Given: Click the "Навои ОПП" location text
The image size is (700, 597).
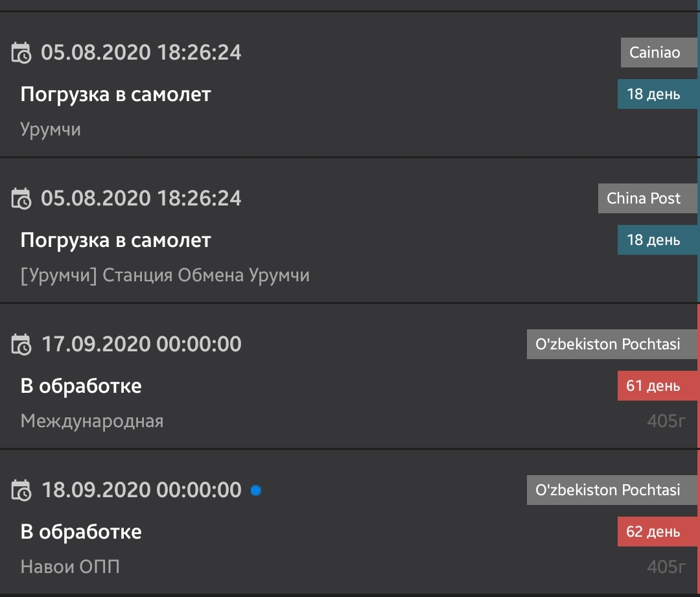Looking at the screenshot, I should (x=70, y=567).
